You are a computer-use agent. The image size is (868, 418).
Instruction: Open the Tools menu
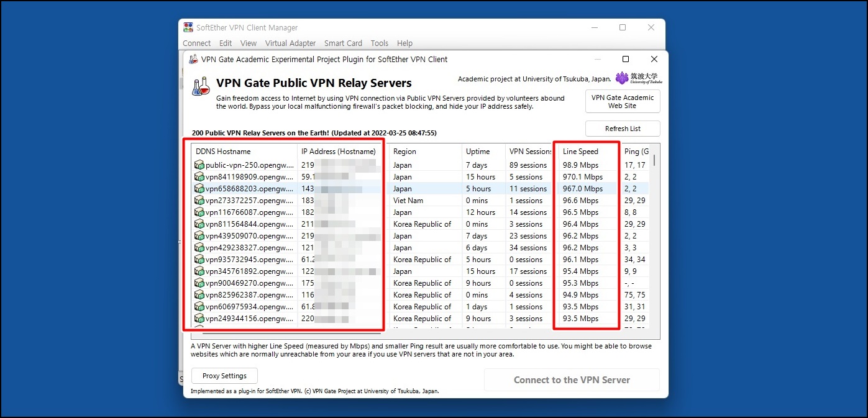click(379, 43)
